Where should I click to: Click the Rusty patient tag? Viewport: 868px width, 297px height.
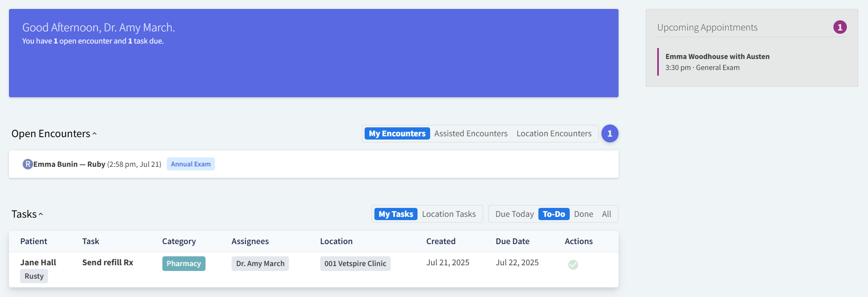34,276
